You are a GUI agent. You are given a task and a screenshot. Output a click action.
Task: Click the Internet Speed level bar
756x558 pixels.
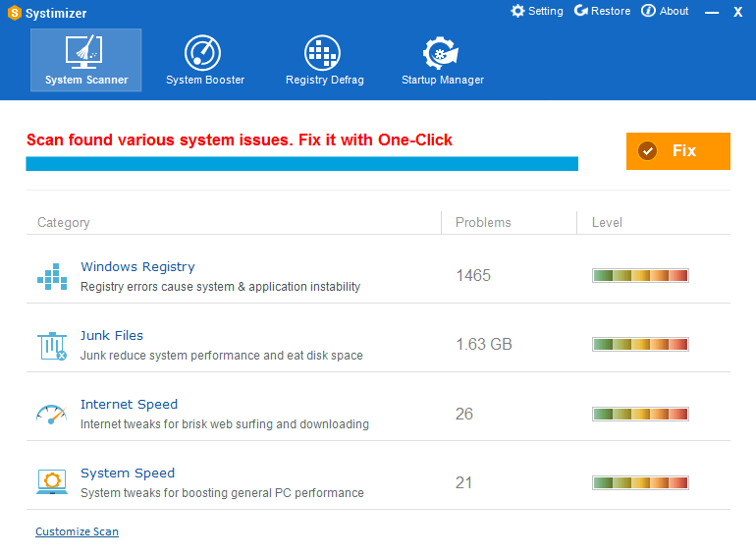point(640,414)
